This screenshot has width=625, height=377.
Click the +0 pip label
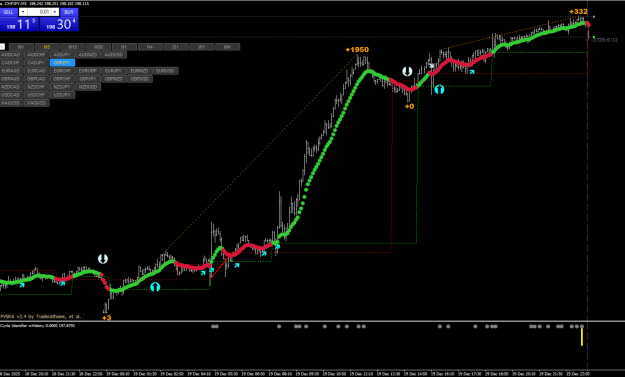coord(409,106)
